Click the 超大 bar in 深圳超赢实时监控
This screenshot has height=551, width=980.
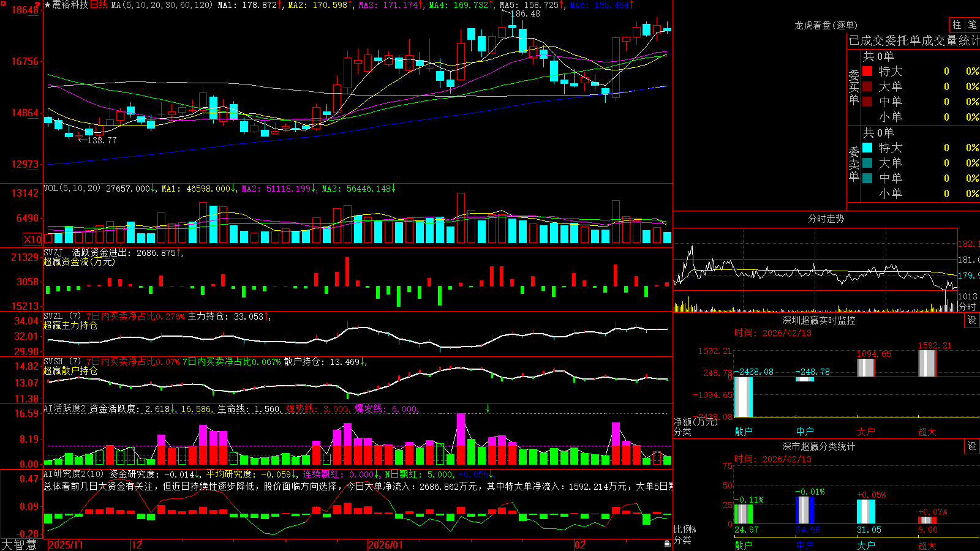pos(927,363)
